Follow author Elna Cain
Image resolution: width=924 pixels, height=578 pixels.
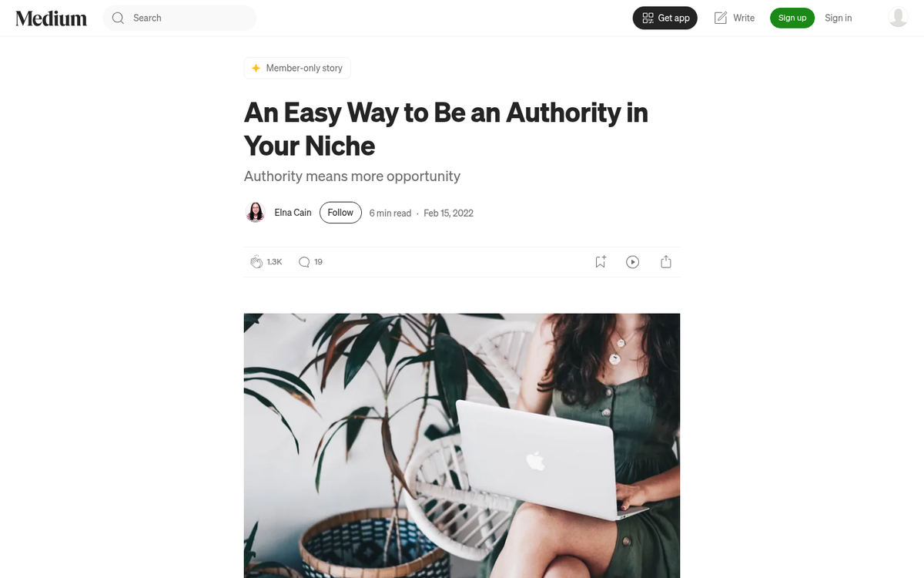coord(340,213)
